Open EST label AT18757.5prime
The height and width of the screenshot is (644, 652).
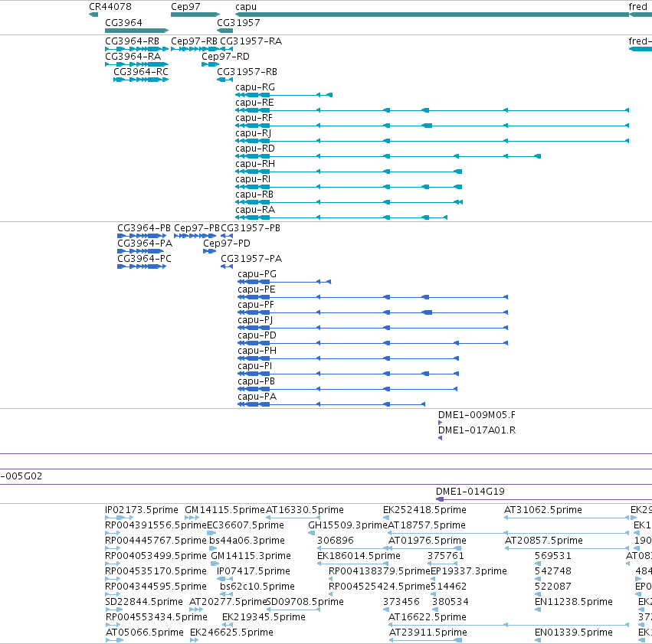click(427, 525)
